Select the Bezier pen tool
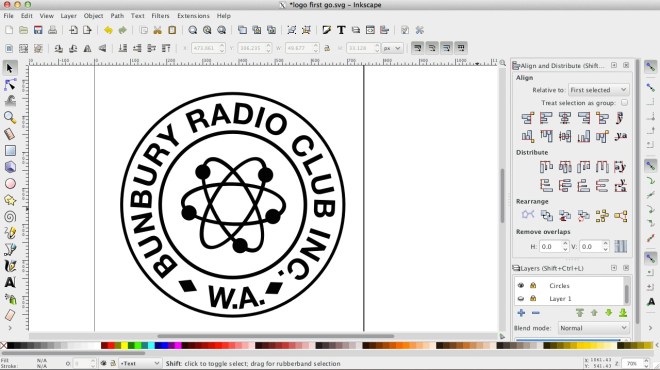This screenshot has height=370, width=660. (10, 249)
